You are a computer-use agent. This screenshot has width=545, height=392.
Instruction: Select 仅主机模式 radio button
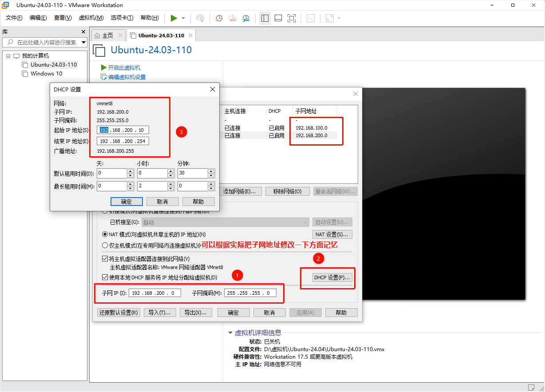click(x=105, y=245)
